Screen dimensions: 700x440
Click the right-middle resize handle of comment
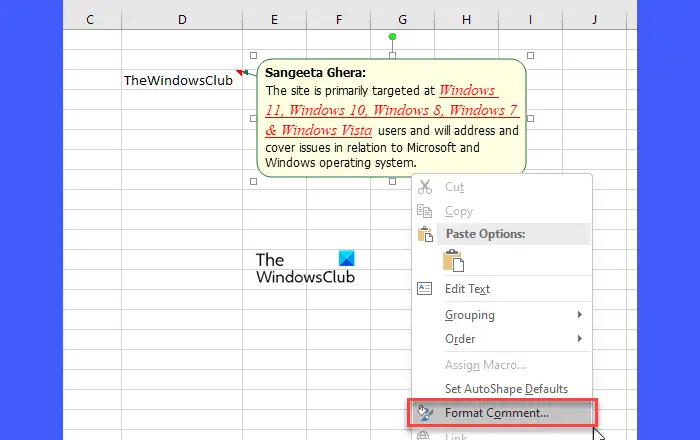click(x=530, y=118)
